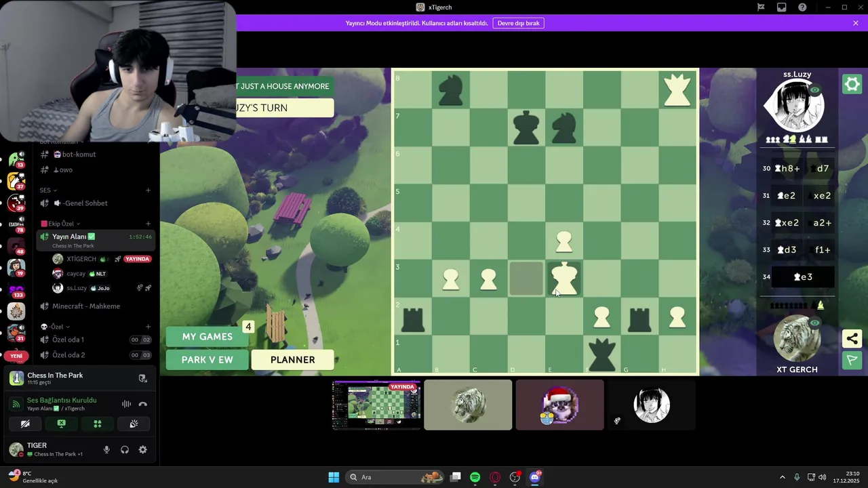Select the black knight on b8

pos(450,90)
